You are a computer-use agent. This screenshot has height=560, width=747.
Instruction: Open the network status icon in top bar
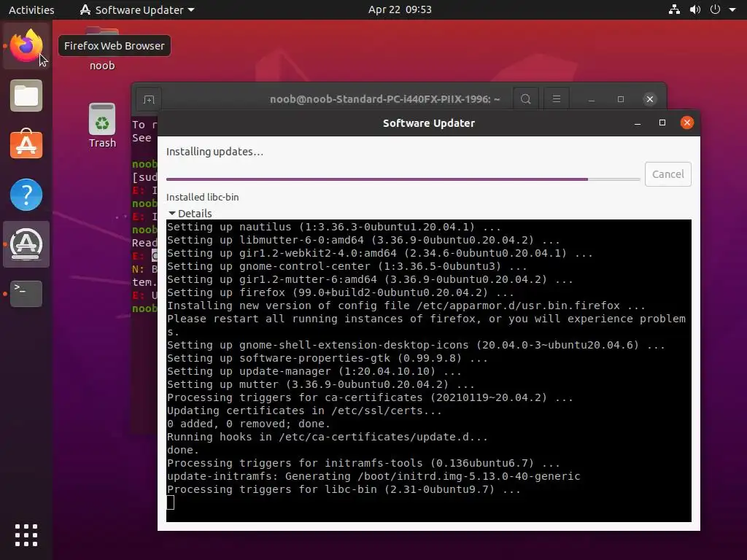pyautogui.click(x=674, y=9)
